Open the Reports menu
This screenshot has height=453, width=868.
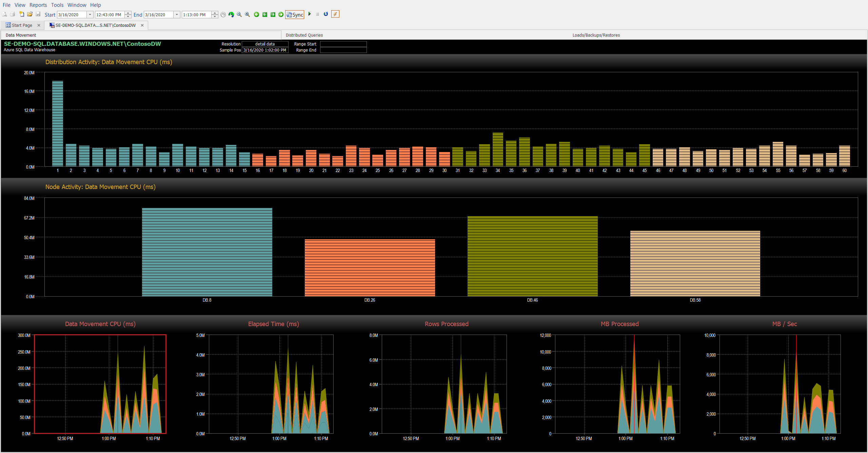pyautogui.click(x=38, y=5)
